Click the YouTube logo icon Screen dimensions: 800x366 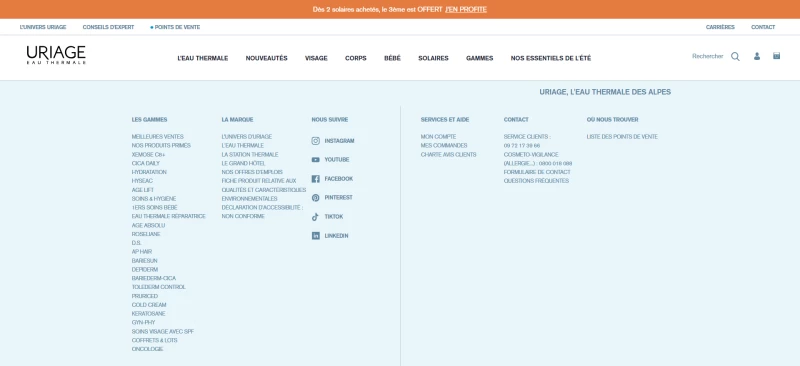click(x=316, y=160)
